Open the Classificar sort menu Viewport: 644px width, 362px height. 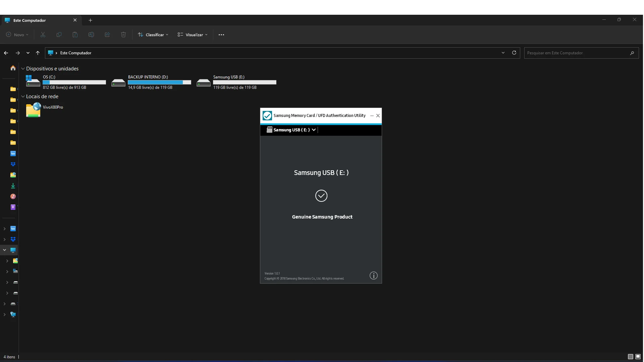[153, 35]
